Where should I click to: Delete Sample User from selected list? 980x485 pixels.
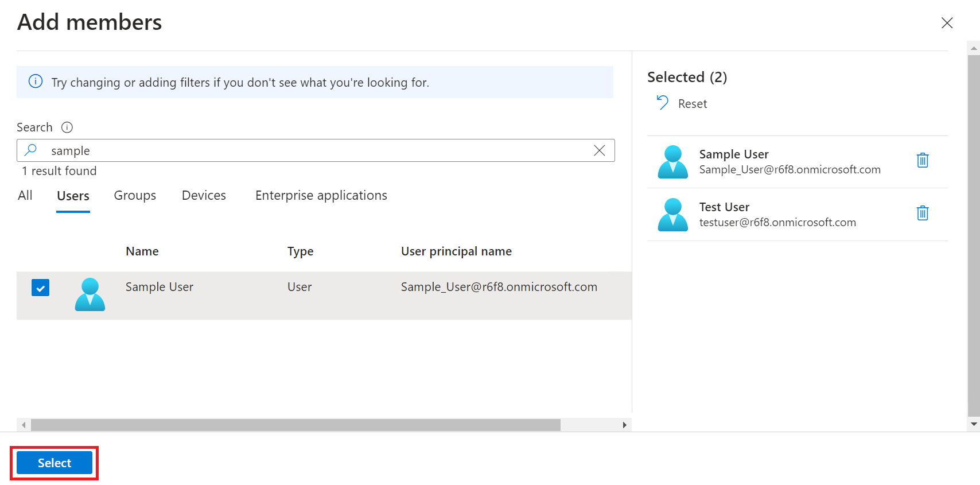922,161
